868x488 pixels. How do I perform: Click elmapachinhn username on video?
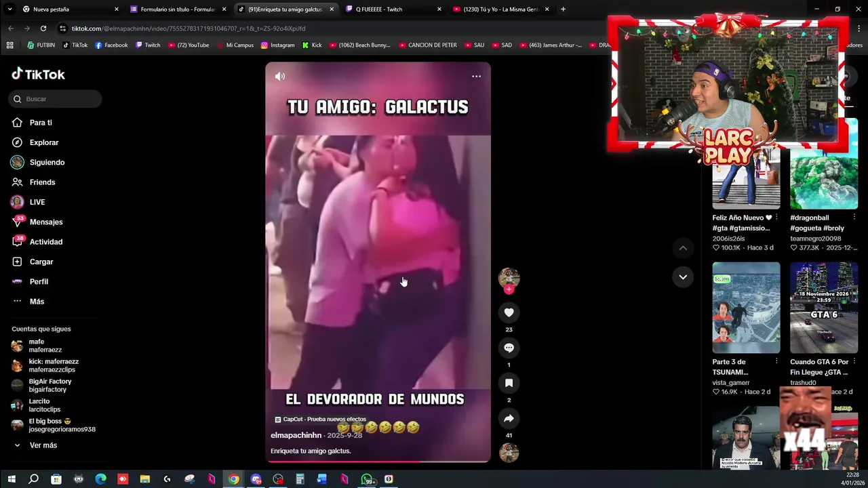coord(296,435)
